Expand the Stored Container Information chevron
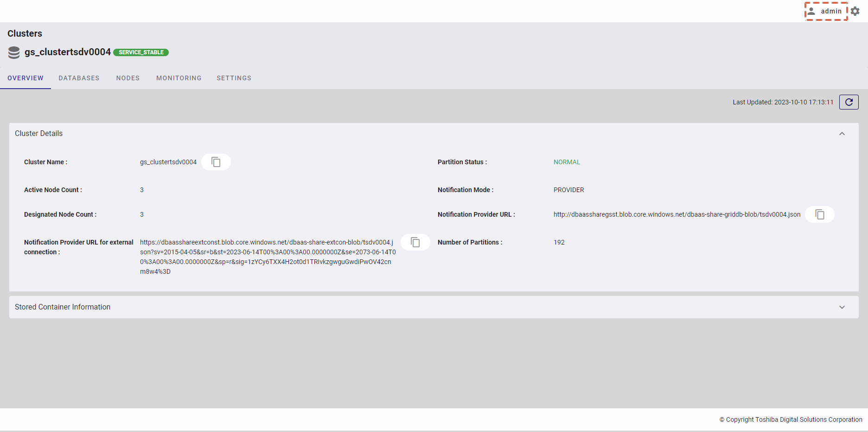Screen dimensions: 868x432 pos(842,307)
